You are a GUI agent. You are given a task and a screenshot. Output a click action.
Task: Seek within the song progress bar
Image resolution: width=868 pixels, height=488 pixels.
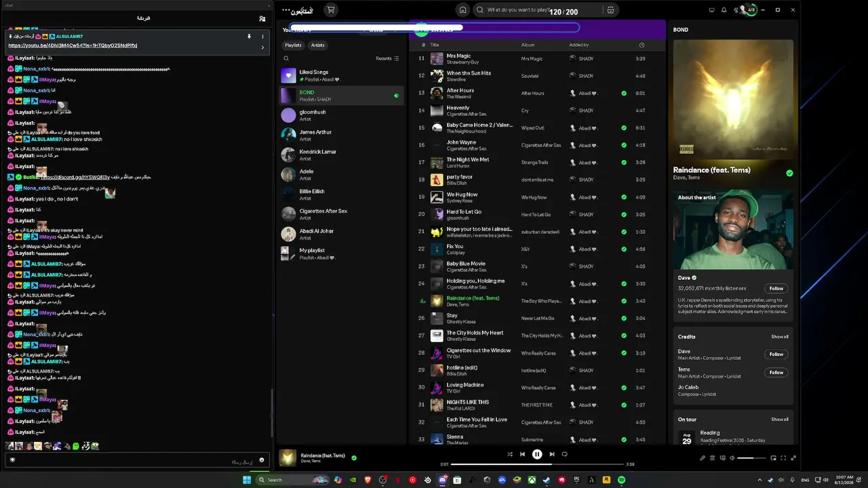tap(537, 464)
